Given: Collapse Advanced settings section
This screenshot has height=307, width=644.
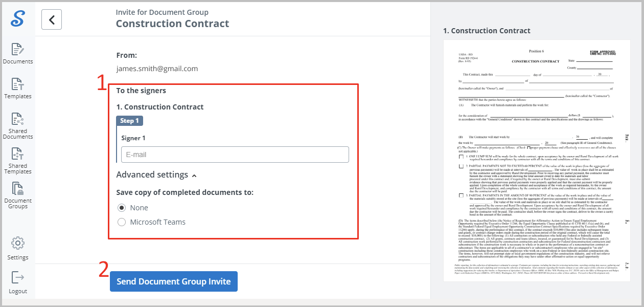Looking at the screenshot, I should pos(156,174).
